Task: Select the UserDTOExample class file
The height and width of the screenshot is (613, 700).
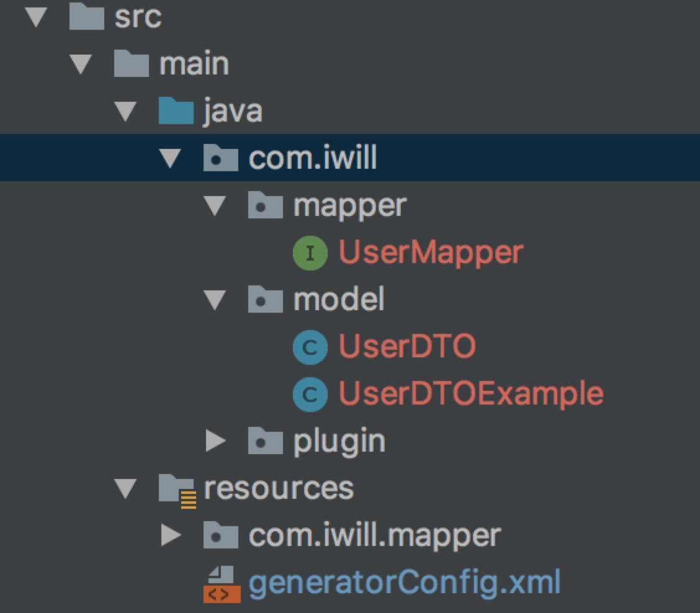Action: (471, 394)
